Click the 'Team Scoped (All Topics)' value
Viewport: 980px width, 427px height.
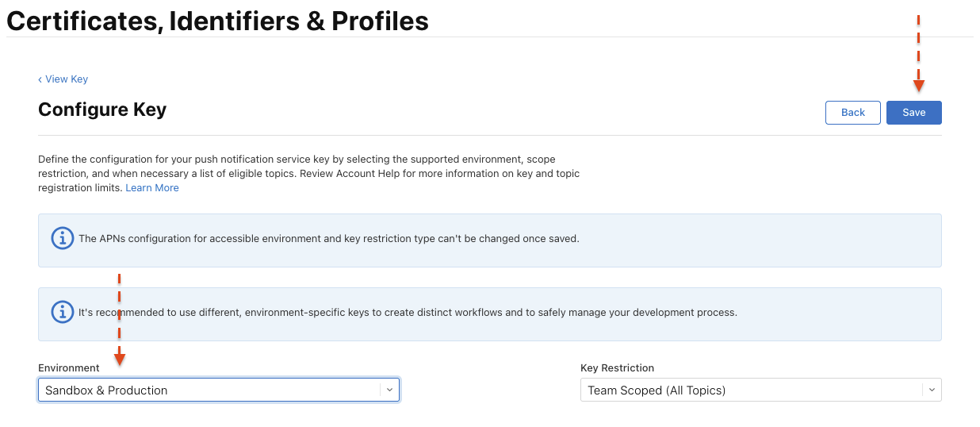tap(657, 390)
